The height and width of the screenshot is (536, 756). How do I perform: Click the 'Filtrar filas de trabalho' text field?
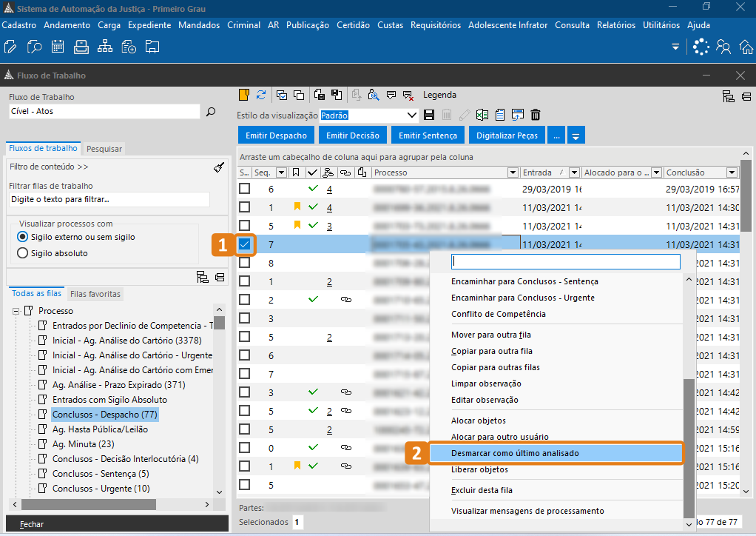109,199
